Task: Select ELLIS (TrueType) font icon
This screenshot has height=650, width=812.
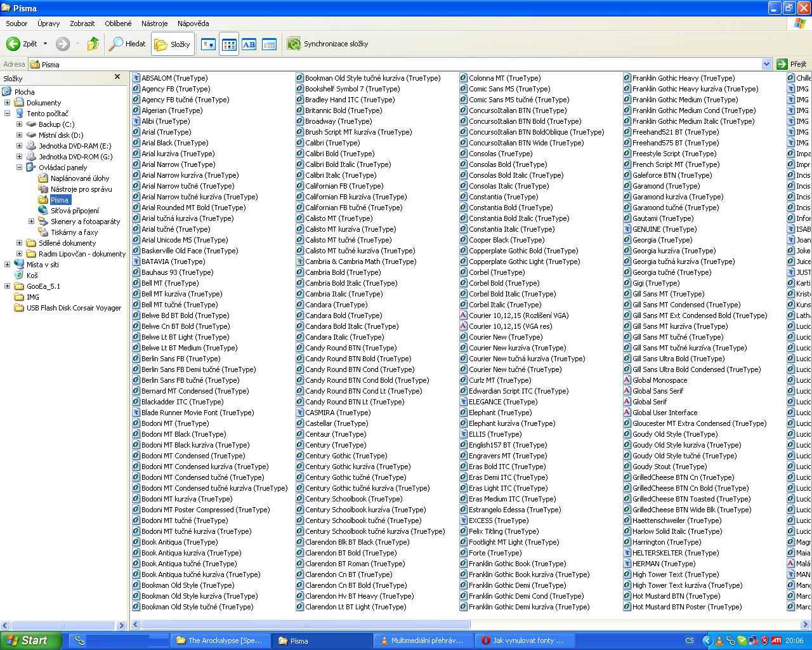Action: 464,434
